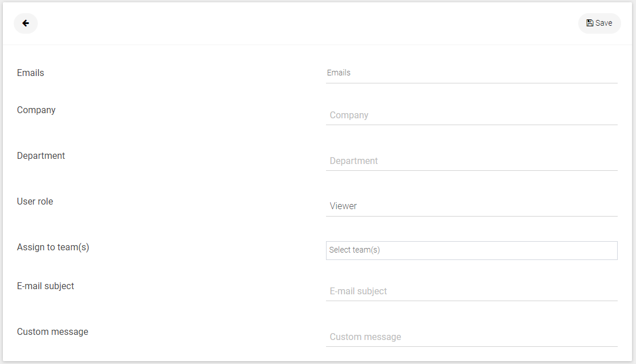The image size is (636, 364).
Task: Click the Custom message label
Action: [53, 332]
